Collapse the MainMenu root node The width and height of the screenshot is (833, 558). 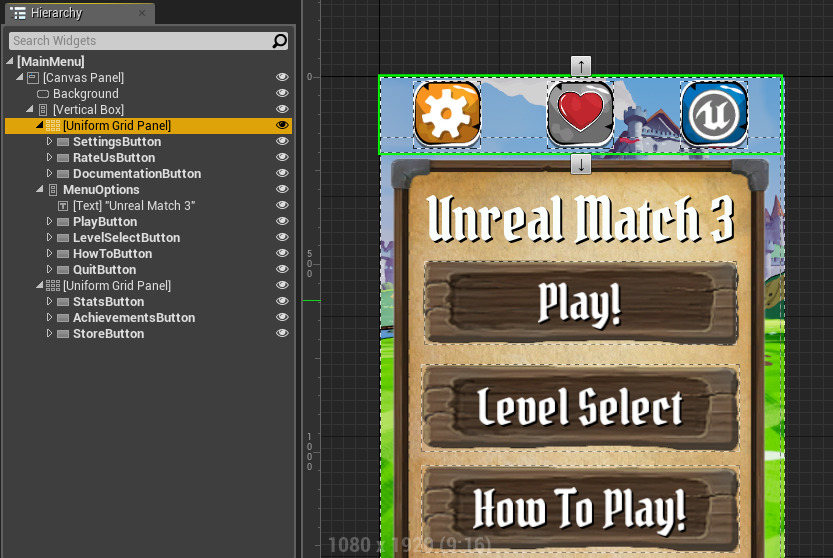(10, 61)
